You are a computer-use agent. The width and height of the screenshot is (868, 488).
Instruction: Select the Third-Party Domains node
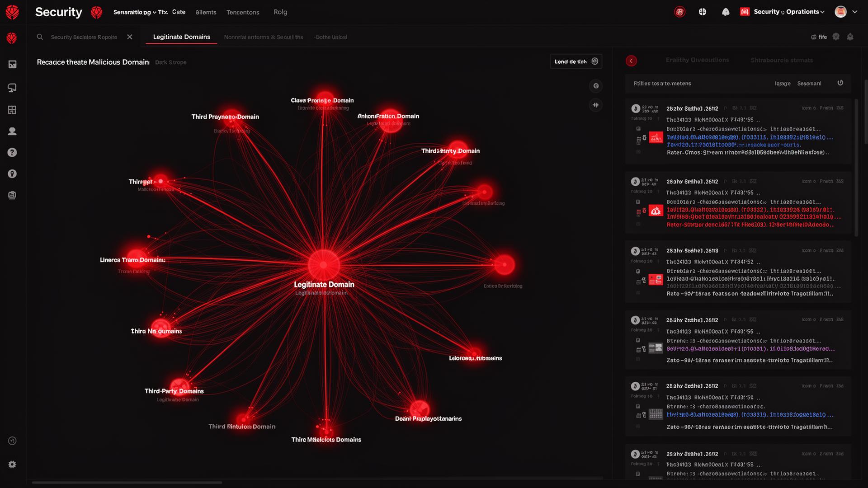click(x=179, y=388)
